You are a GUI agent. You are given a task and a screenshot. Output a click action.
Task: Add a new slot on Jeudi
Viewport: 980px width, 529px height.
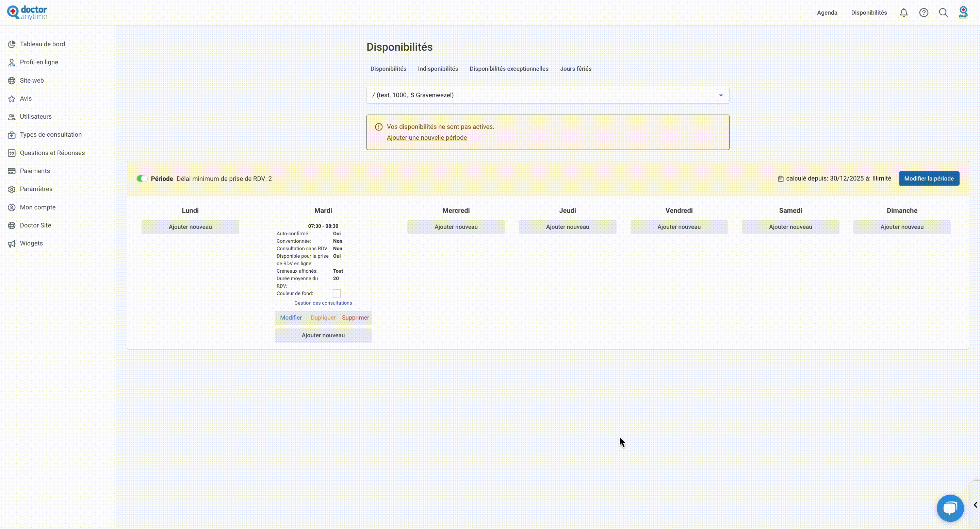567,227
